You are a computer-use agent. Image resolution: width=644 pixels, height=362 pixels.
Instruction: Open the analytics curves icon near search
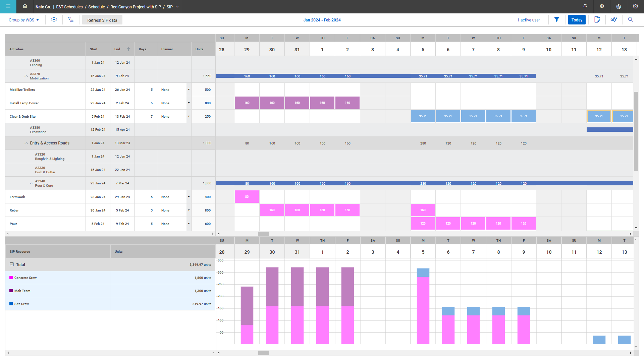click(x=614, y=20)
